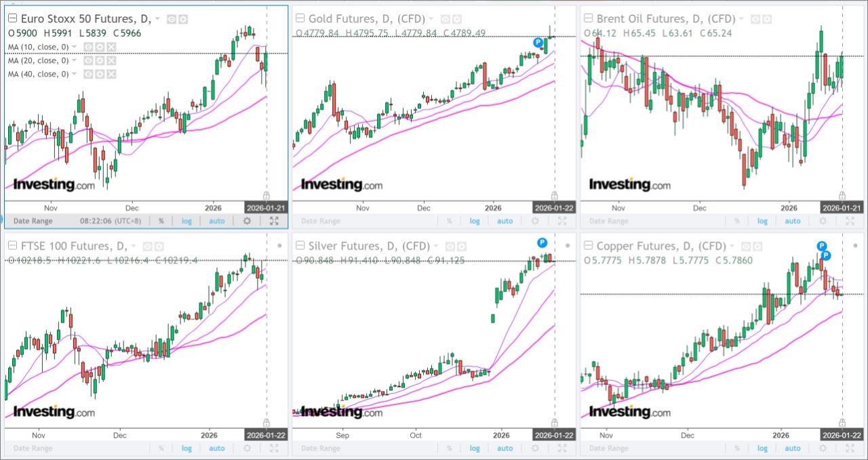Click the timezone clock 08:22:06 (UTC+8)
The height and width of the screenshot is (460, 868).
111,221
